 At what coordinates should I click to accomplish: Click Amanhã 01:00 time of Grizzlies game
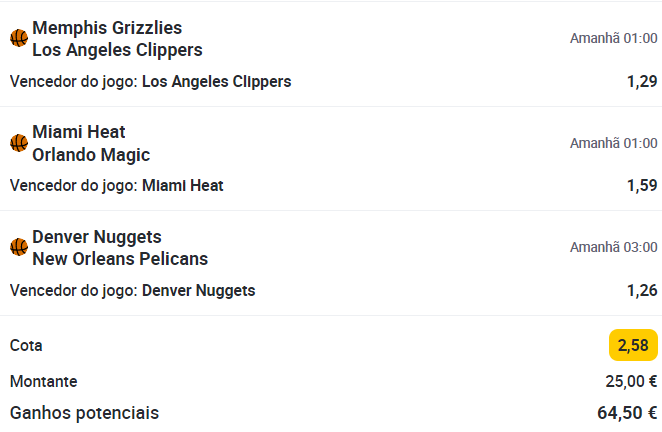point(613,38)
